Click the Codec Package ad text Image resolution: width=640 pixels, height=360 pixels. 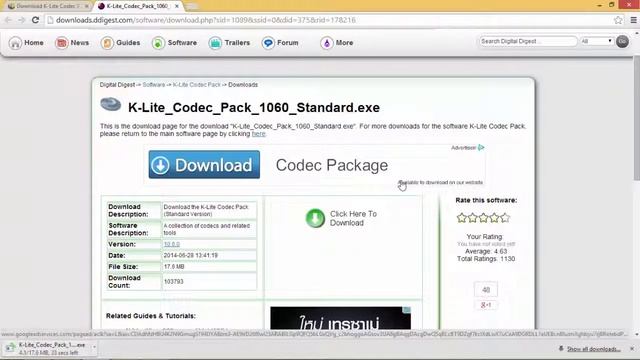pyautogui.click(x=332, y=165)
